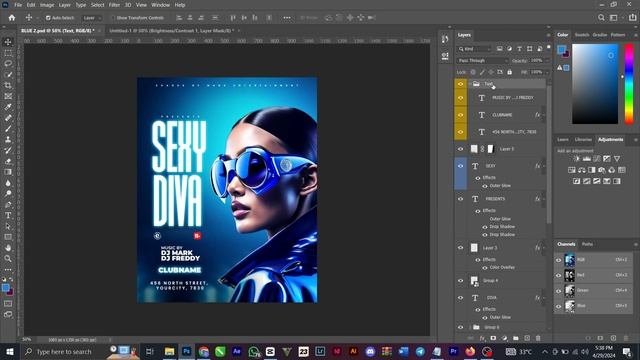Screen dimensions: 640x360
Task: Add a Levels adjustment
Action: pos(587,159)
